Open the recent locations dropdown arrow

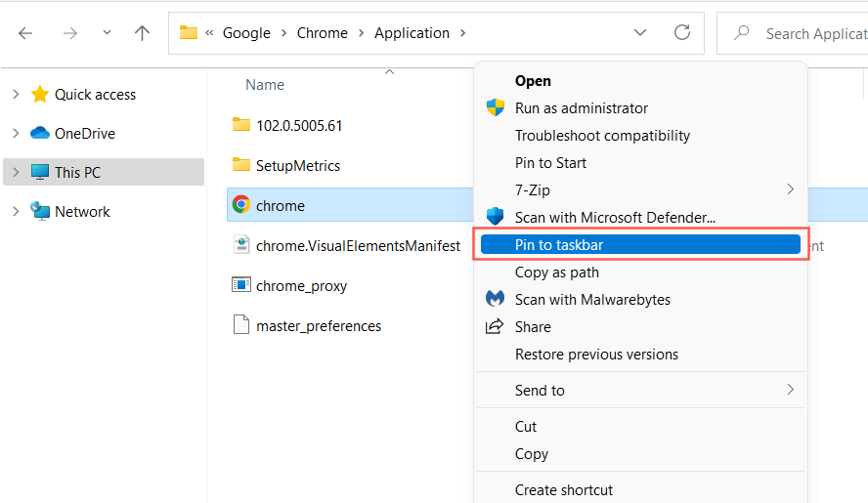point(107,33)
